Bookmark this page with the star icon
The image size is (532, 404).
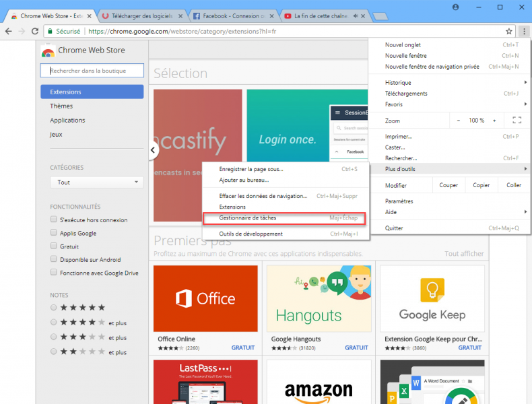coord(508,31)
